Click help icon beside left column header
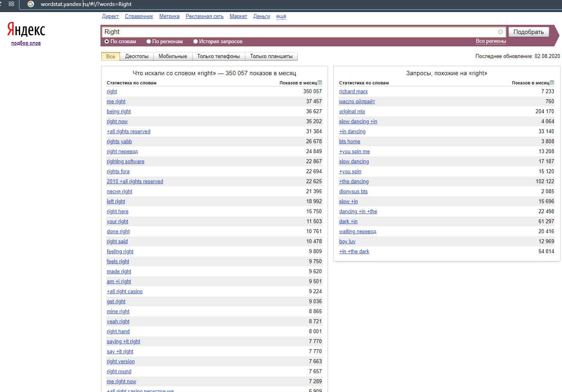The height and width of the screenshot is (392, 562). tap(320, 83)
